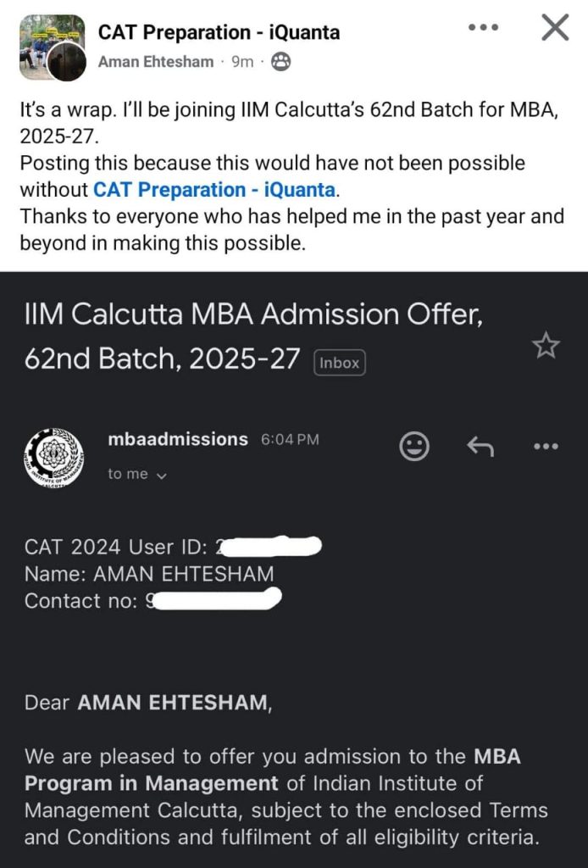This screenshot has height=868, width=588.
Task: Click the 9m post timestamp
Action: [242, 62]
